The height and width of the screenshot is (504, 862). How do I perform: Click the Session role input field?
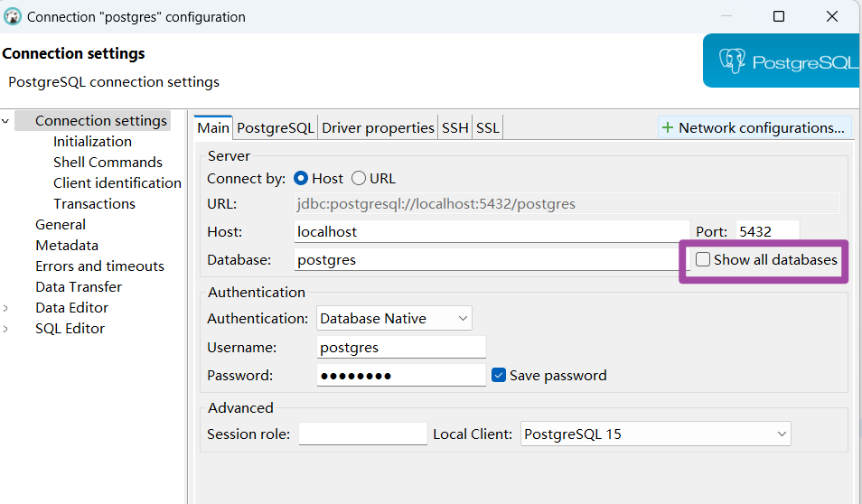coord(362,434)
